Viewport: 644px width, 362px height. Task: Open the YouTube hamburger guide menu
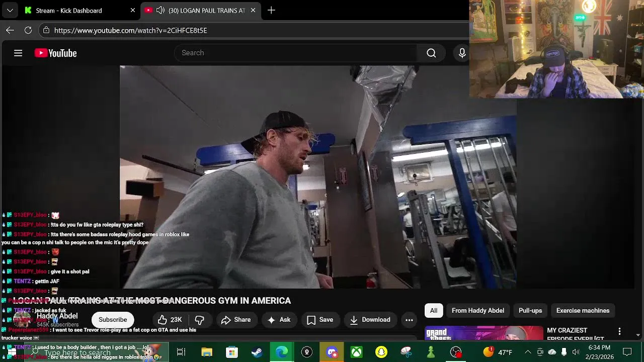click(x=18, y=53)
